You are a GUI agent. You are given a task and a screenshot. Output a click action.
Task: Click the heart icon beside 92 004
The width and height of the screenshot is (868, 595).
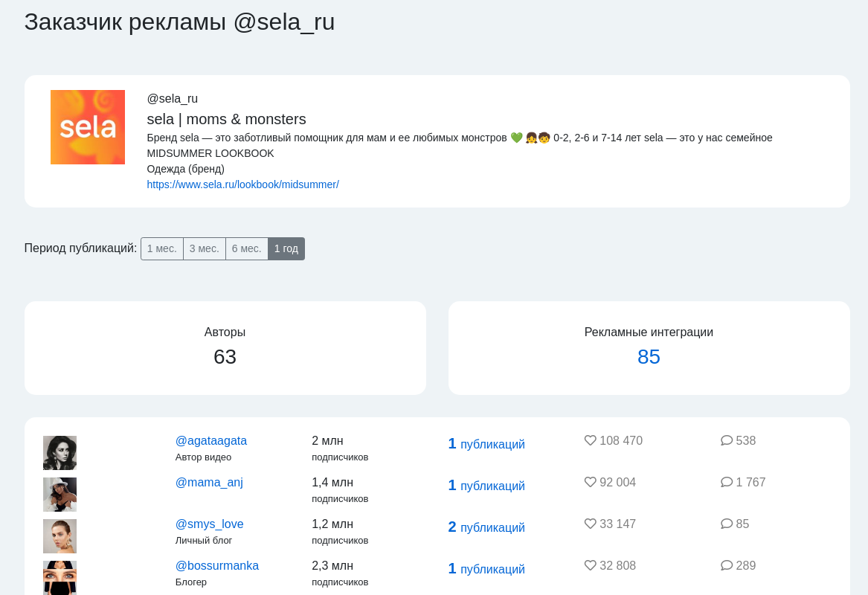point(590,482)
